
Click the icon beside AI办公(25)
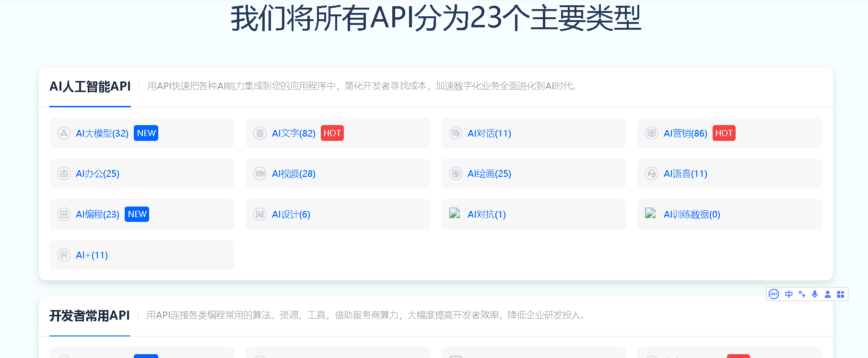tap(64, 173)
